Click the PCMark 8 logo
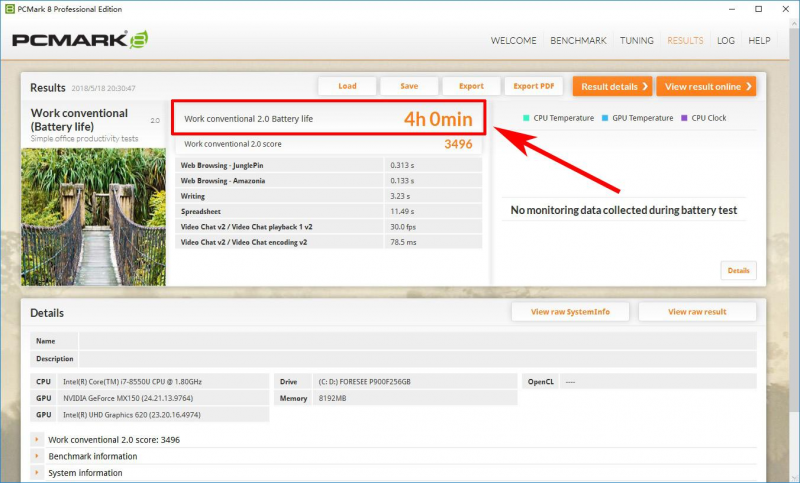The image size is (800, 483). [80, 41]
